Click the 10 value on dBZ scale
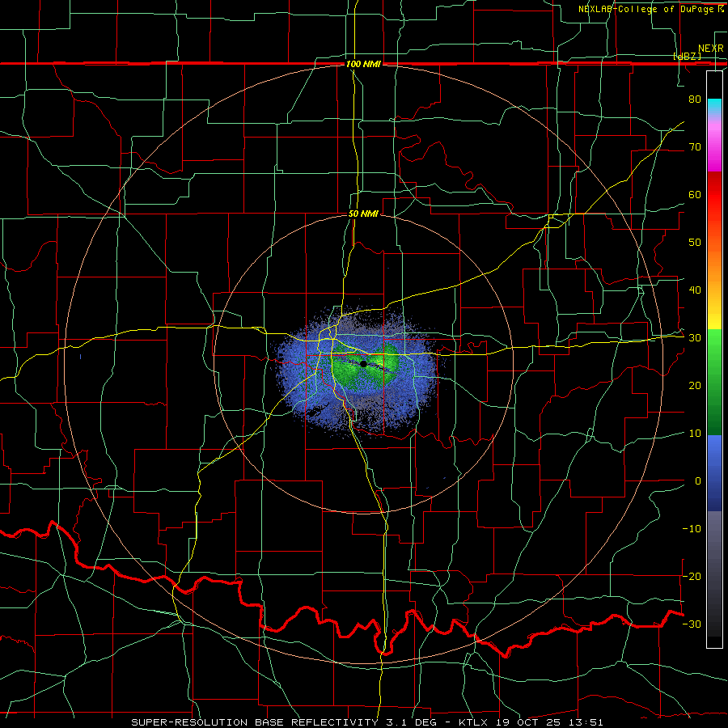The height and width of the screenshot is (728, 728). coord(695,434)
